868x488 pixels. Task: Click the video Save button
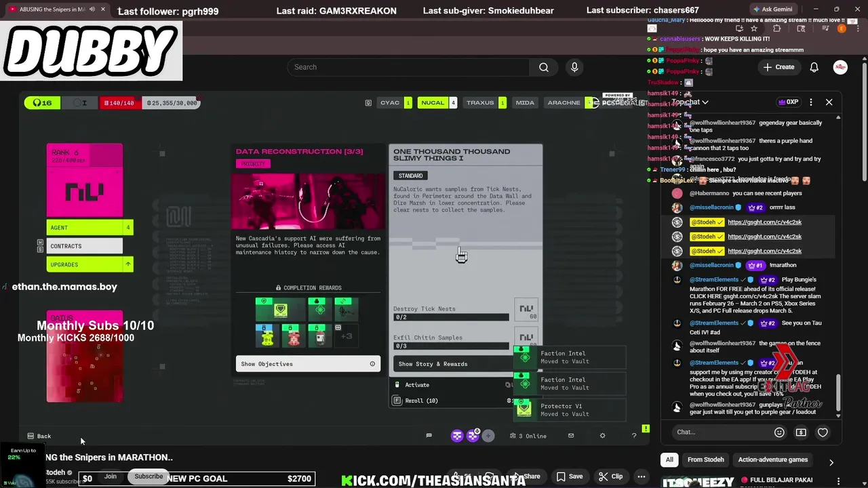click(570, 476)
